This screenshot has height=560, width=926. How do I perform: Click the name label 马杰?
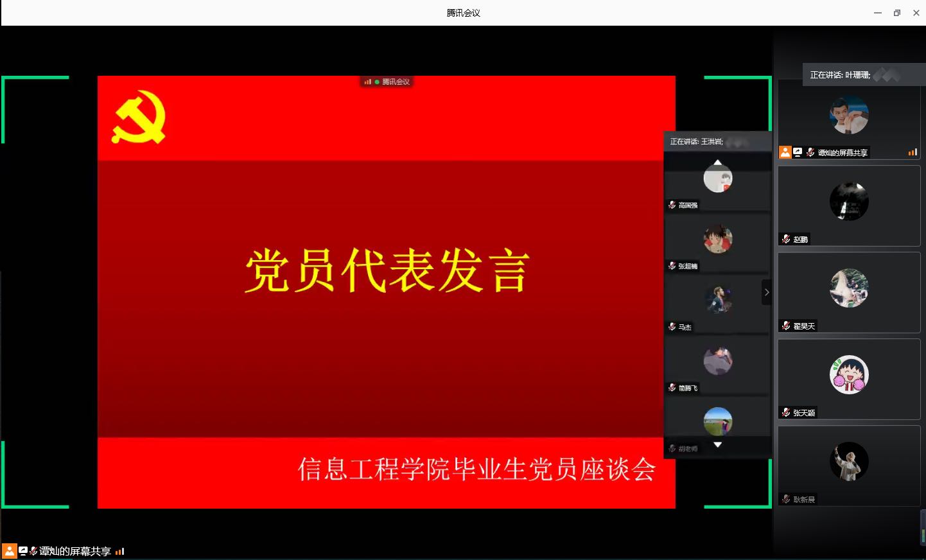click(x=685, y=327)
